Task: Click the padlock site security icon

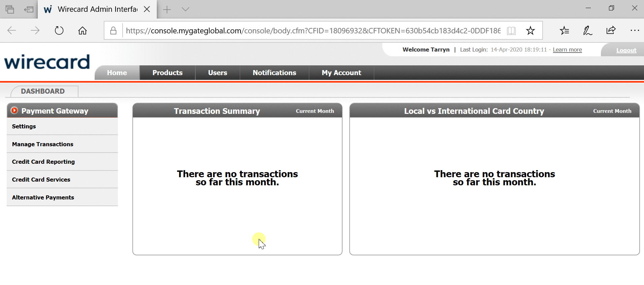Action: click(x=114, y=31)
